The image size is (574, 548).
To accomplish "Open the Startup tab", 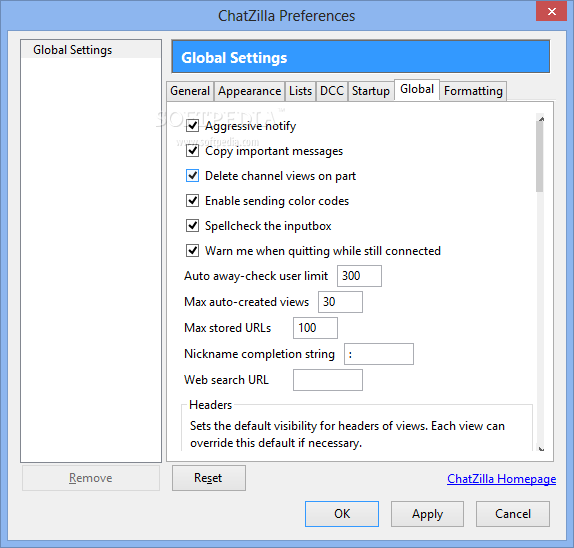I will pos(370,91).
